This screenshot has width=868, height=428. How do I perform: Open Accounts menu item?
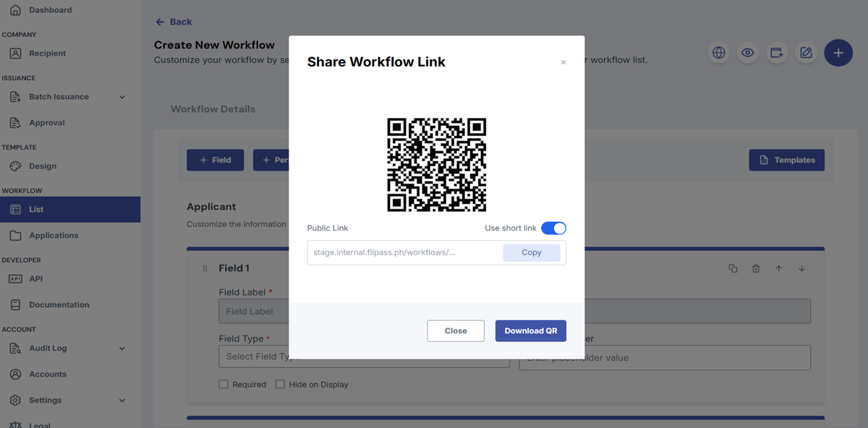point(70,374)
